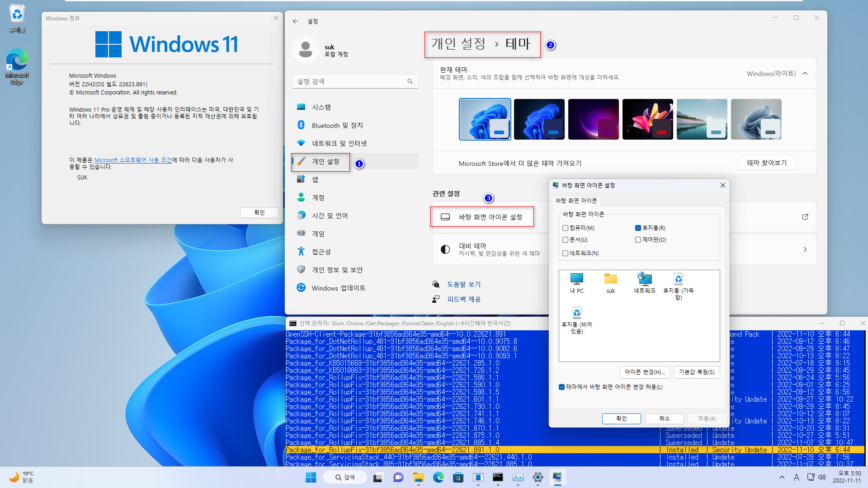Click OK in Windows info dialog
Viewport: 868px width, 488px height.
click(x=259, y=212)
